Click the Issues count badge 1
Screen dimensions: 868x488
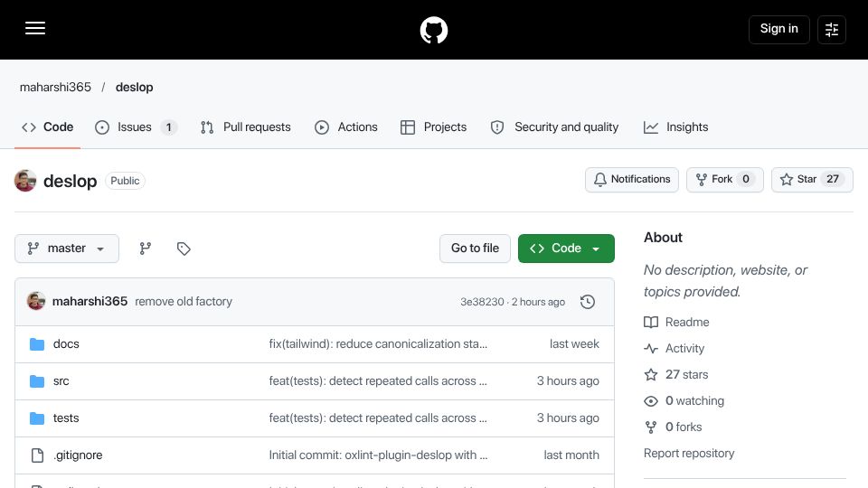pos(169,127)
